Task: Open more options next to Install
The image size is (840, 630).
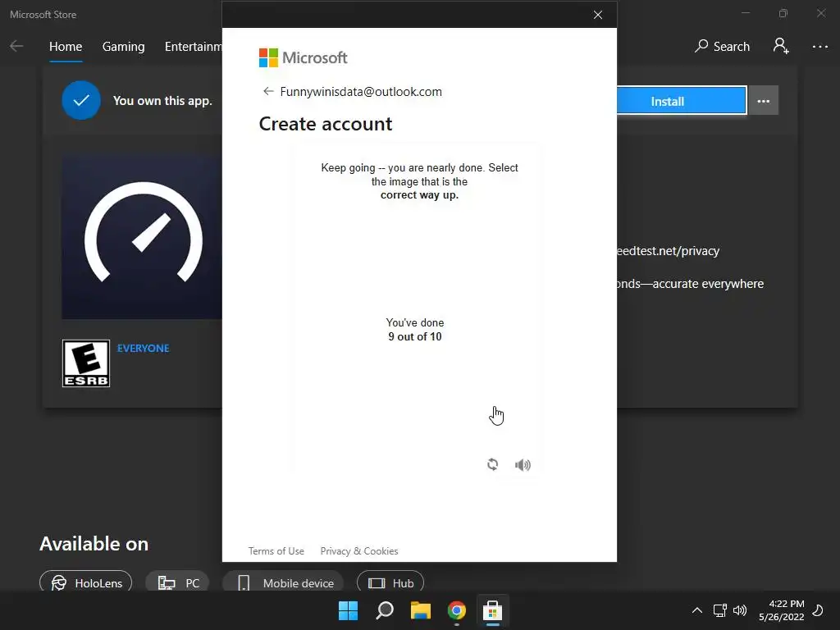Action: 764,101
